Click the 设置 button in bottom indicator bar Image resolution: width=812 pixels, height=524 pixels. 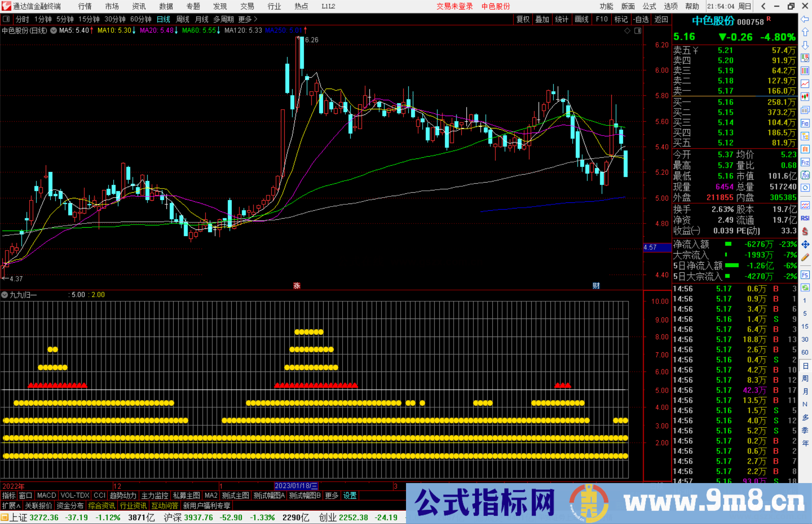tap(350, 495)
